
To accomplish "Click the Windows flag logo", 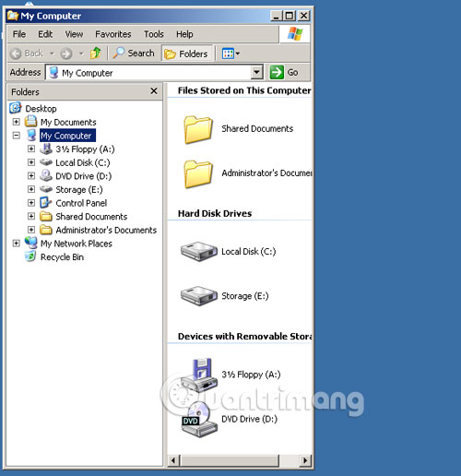I will tap(295, 34).
